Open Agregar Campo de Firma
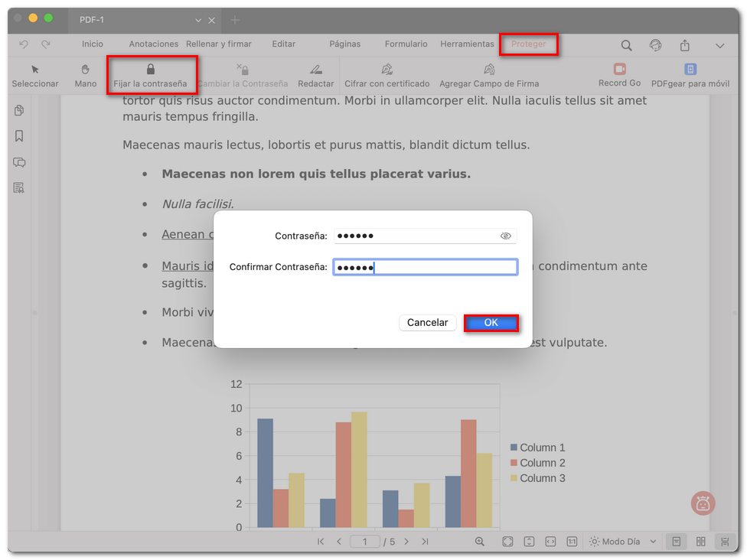This screenshot has width=747, height=560. point(489,74)
